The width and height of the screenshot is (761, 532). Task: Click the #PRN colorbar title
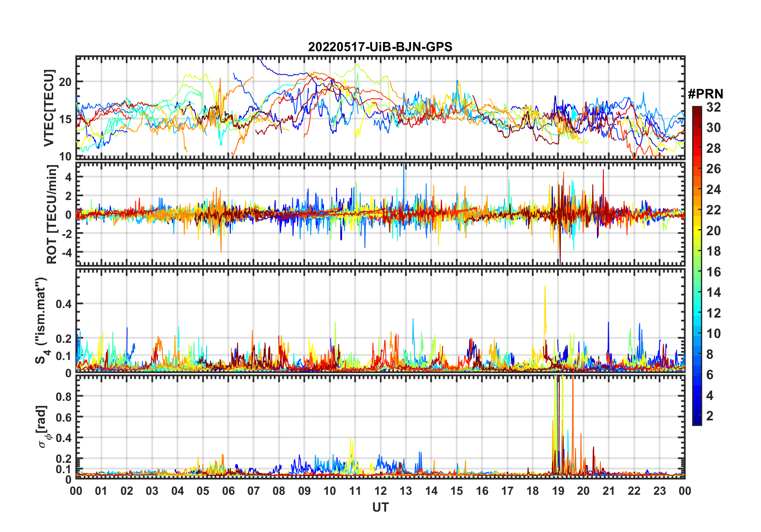coord(705,94)
